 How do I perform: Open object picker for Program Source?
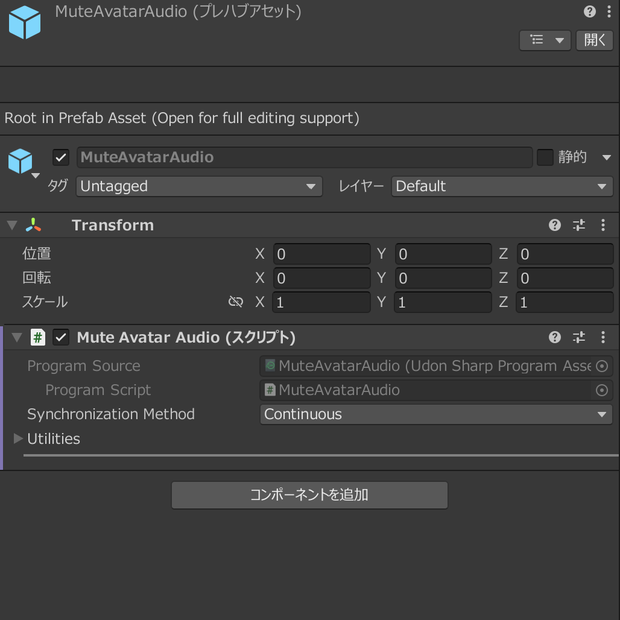click(602, 366)
